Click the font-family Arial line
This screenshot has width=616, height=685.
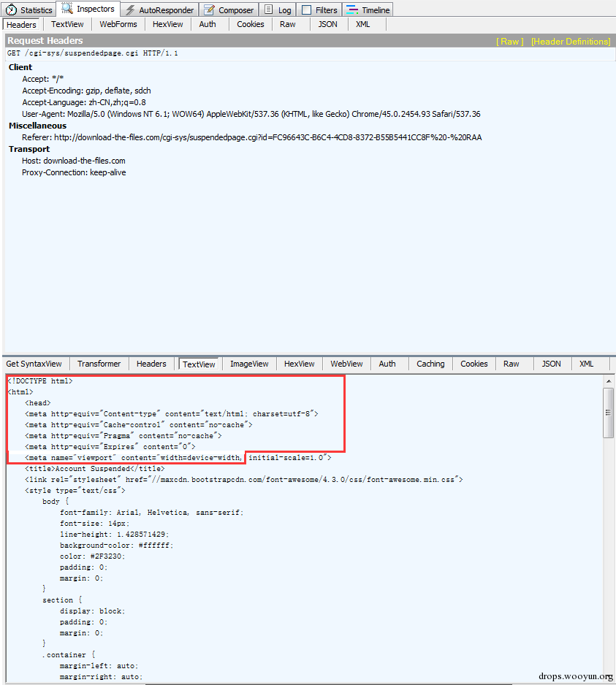(152, 513)
